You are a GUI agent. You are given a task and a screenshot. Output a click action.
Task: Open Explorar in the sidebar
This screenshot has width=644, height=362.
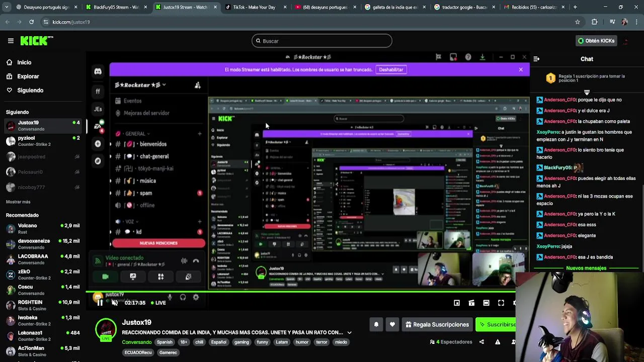pos(23,76)
